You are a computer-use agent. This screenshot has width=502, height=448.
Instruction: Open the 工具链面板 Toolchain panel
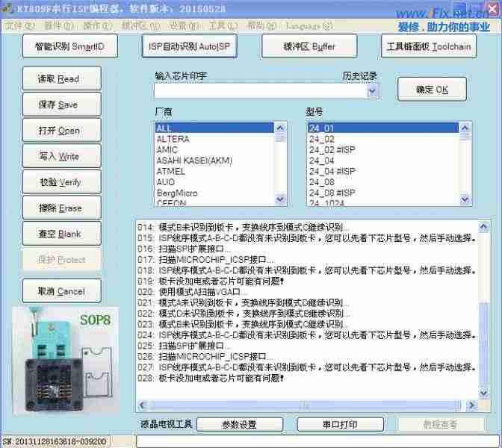(x=429, y=46)
